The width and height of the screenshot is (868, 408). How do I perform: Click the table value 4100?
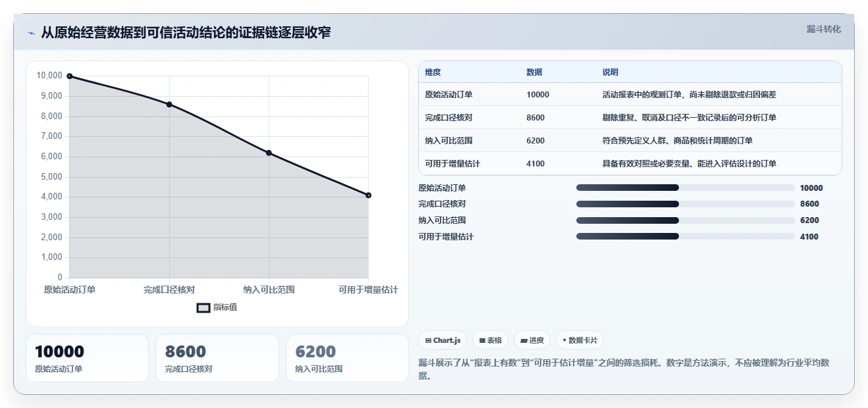click(x=535, y=164)
